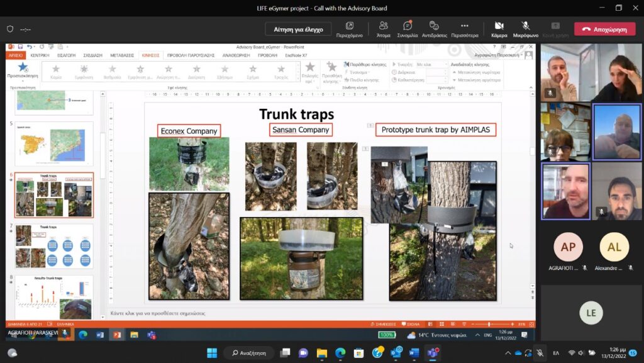Screen dimensions: 644x363
Task: Open the Teams meeting chat (Συνομιλία)
Action: (x=408, y=29)
